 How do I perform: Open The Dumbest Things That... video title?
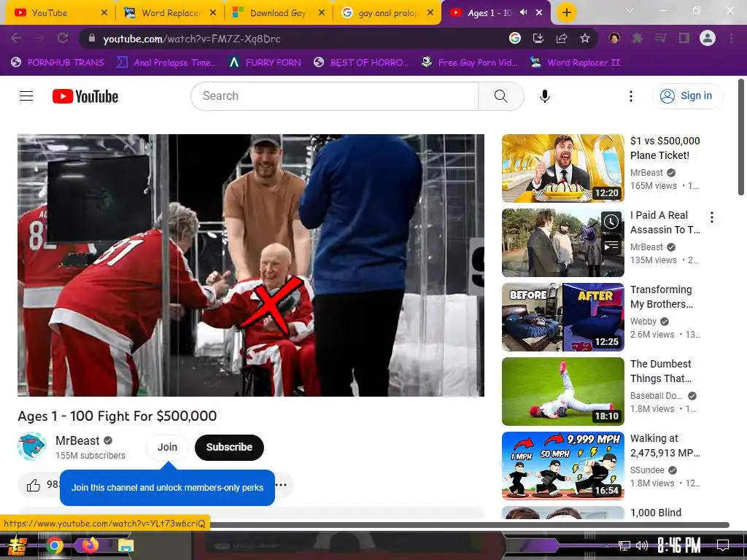(x=661, y=371)
